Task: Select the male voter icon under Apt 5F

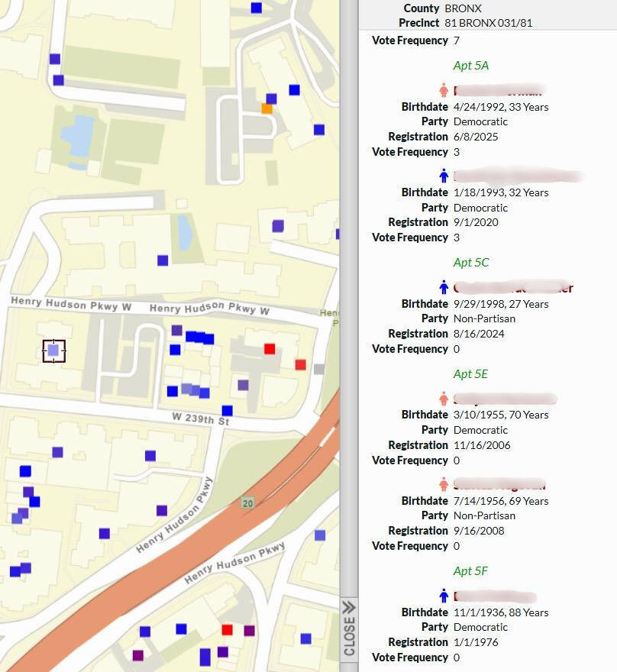Action: pos(444,596)
